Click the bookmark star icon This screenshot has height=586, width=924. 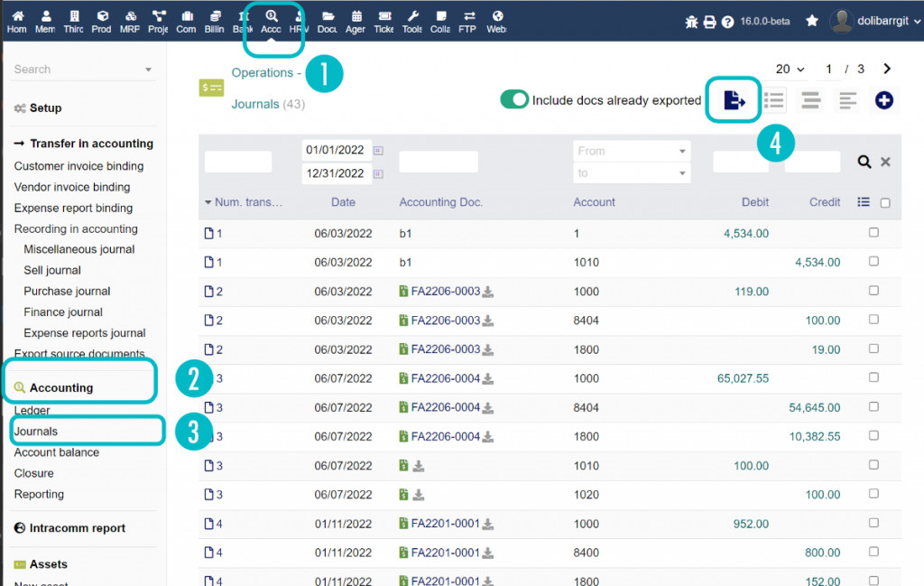(811, 21)
